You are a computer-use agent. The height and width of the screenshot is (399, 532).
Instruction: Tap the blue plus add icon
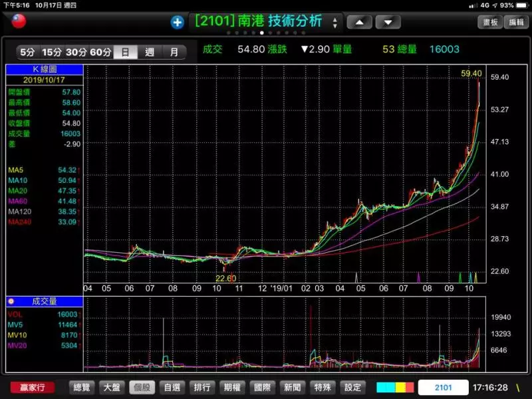coord(177,23)
